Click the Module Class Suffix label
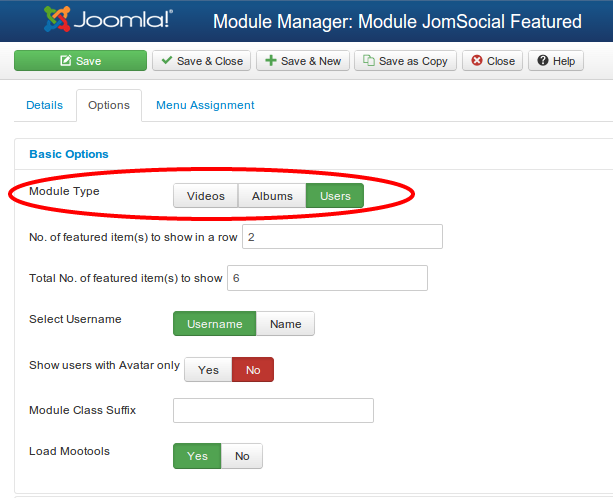This screenshot has height=498, width=613. click(x=82, y=410)
